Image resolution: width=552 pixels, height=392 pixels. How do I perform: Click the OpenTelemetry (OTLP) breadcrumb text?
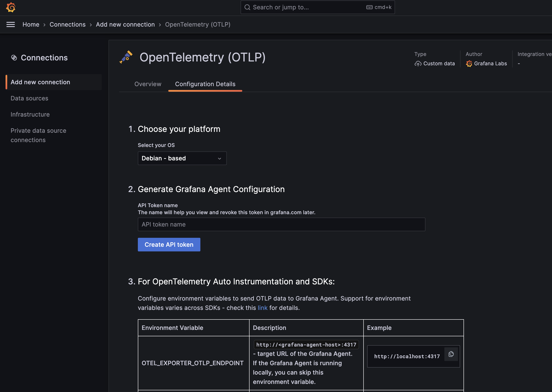(x=198, y=24)
